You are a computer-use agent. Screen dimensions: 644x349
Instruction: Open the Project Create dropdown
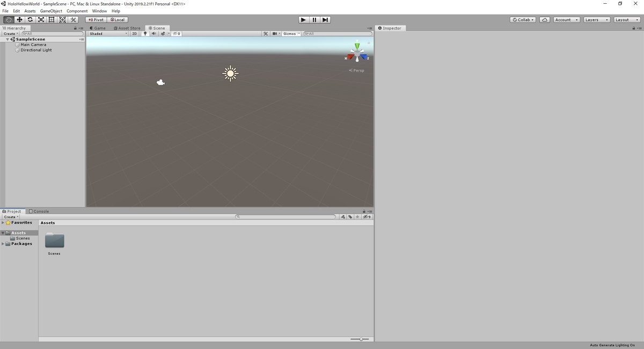(11, 217)
